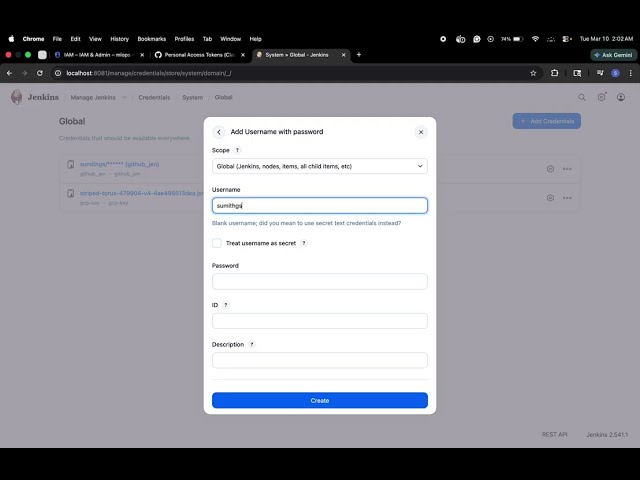Open a new Chrome tab

click(x=359, y=55)
